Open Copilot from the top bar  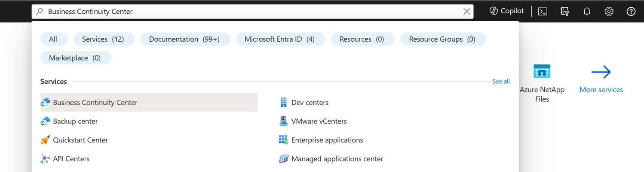(507, 11)
